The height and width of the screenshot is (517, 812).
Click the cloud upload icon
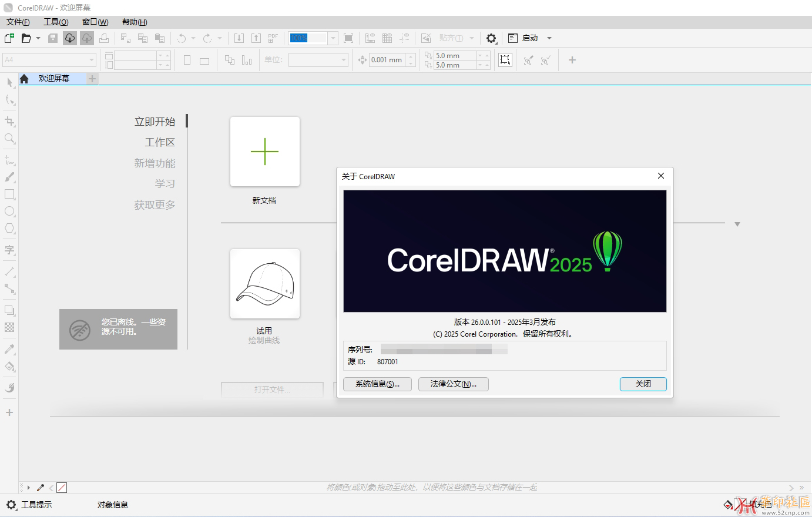tap(87, 38)
